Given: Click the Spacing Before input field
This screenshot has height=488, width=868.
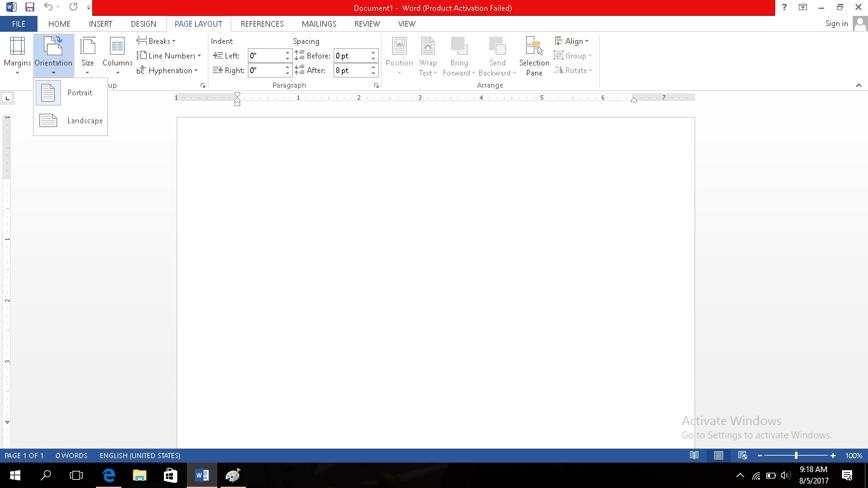Looking at the screenshot, I should (x=351, y=56).
